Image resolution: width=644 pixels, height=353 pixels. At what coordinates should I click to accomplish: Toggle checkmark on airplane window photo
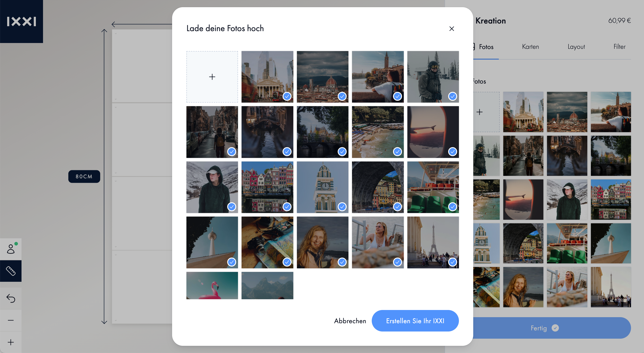click(x=452, y=151)
